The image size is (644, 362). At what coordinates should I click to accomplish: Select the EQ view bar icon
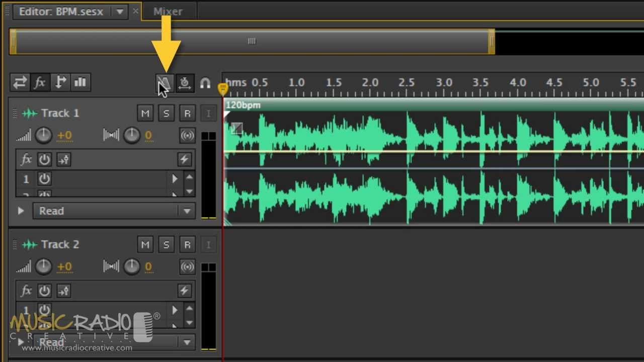pyautogui.click(x=80, y=82)
